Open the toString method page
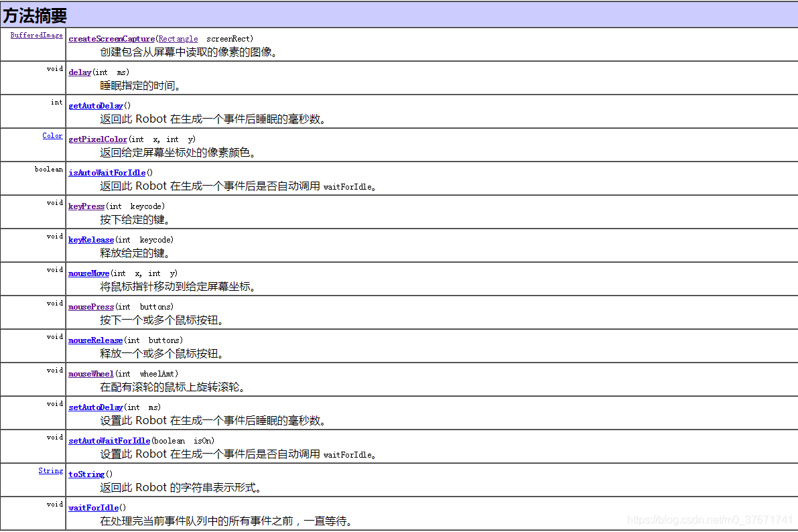Screen dimensions: 798x532 click(x=86, y=474)
